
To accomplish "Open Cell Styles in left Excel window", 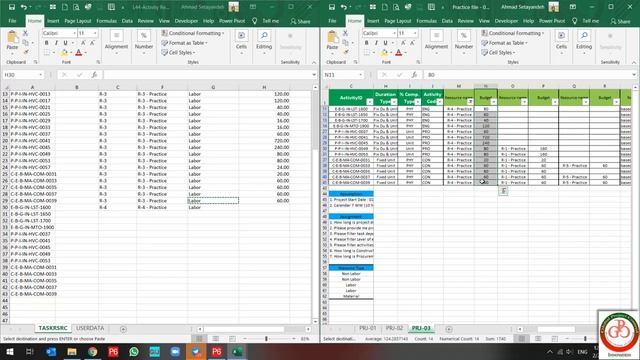I will pyautogui.click(x=178, y=53).
